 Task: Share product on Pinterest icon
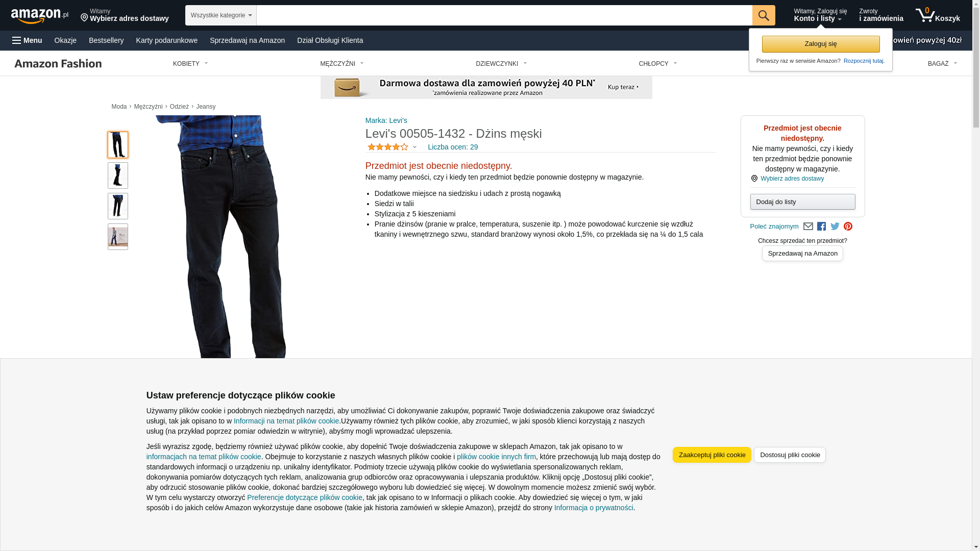pos(848,227)
